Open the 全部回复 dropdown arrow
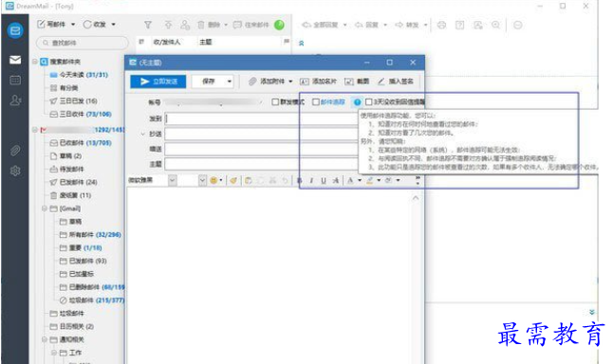613x364 pixels. pyautogui.click(x=344, y=25)
